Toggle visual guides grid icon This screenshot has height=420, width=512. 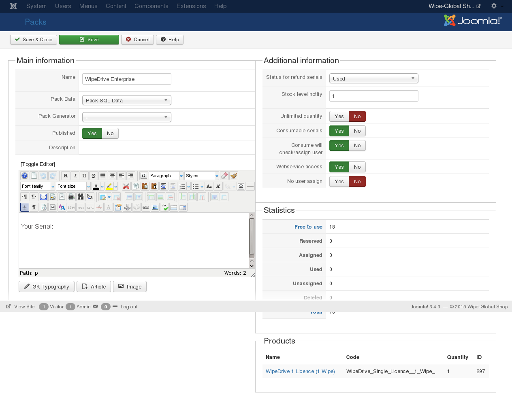[25, 207]
